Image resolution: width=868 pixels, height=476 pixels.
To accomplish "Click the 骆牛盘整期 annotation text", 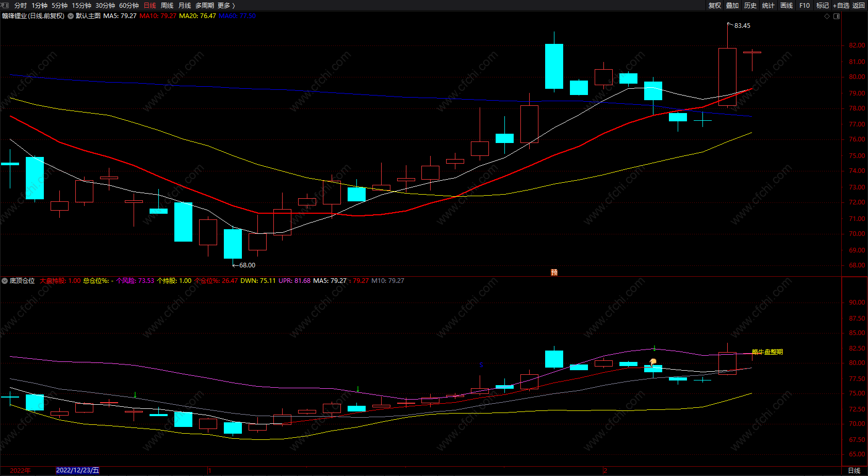I will [767, 352].
